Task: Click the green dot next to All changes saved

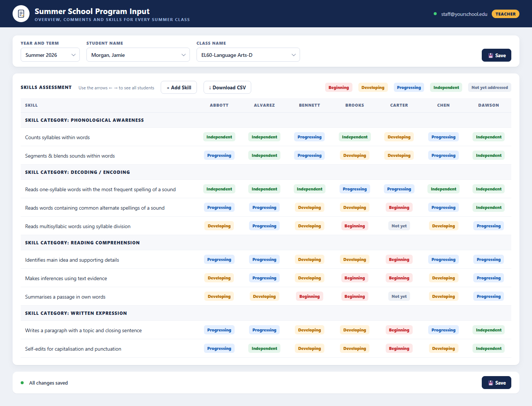Action: point(22,383)
